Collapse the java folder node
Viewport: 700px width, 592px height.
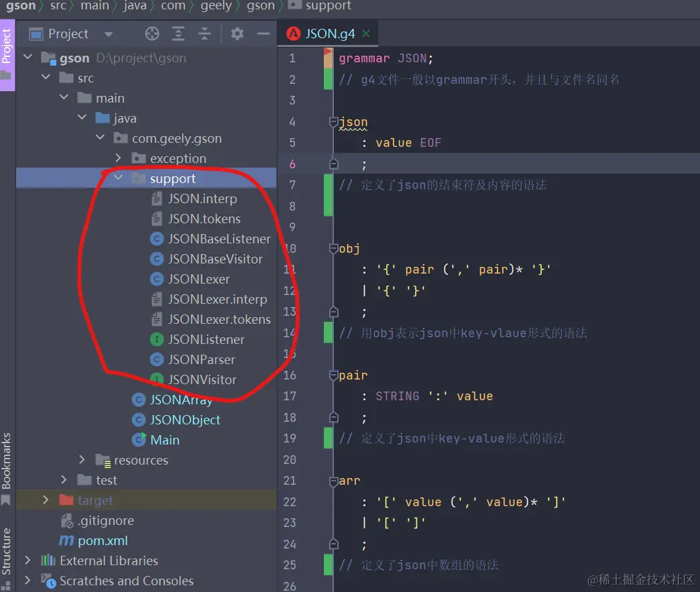(82, 117)
